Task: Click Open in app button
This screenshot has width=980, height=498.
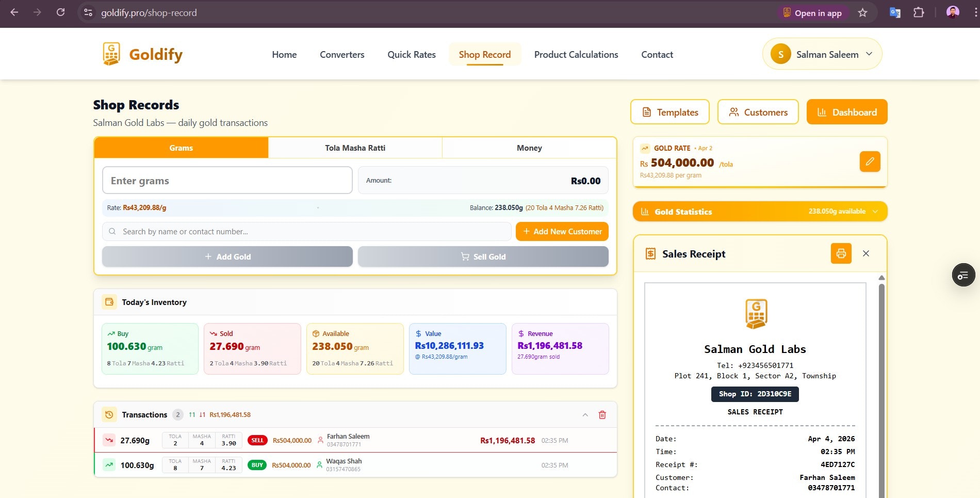Action: coord(812,13)
